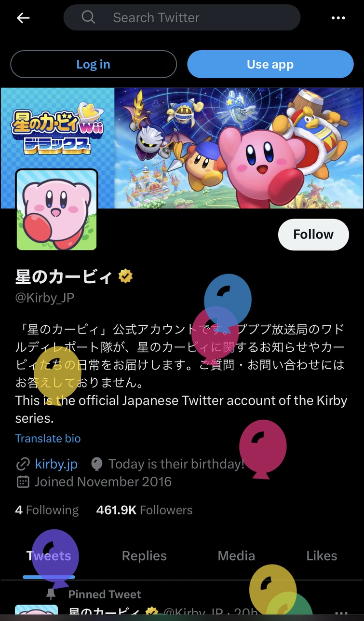Tap the verified gold badge
364x621 pixels.
click(125, 276)
